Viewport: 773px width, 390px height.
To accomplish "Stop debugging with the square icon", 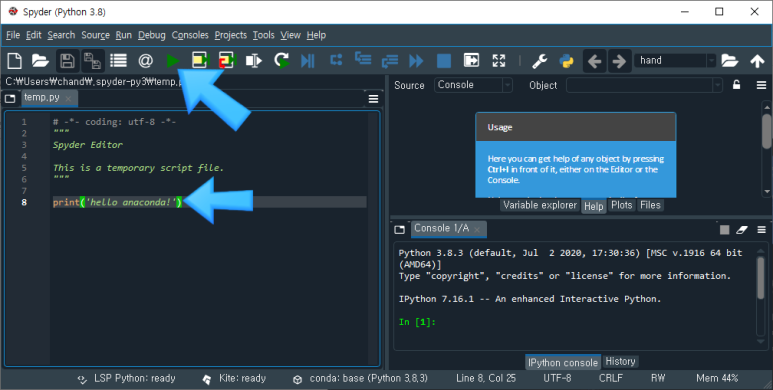I will (444, 61).
